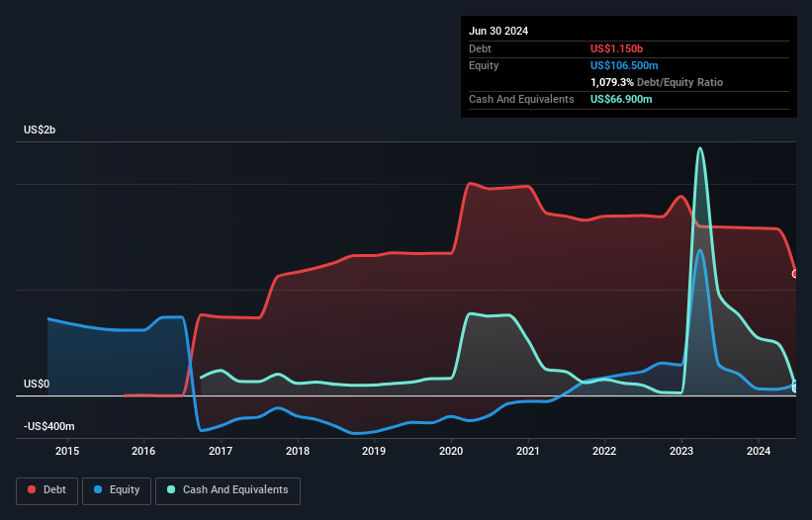The width and height of the screenshot is (812, 520).
Task: Click the 2020 x-axis label
Action: pos(451,451)
